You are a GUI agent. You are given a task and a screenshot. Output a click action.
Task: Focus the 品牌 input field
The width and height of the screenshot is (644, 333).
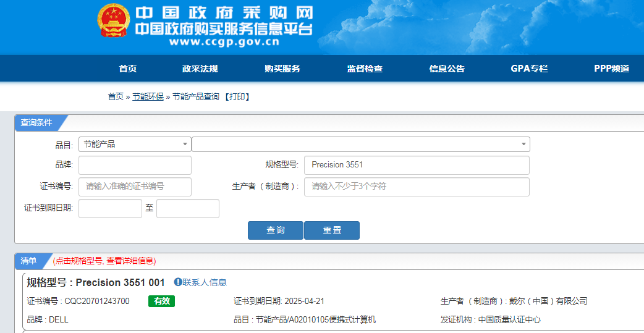tap(135, 165)
